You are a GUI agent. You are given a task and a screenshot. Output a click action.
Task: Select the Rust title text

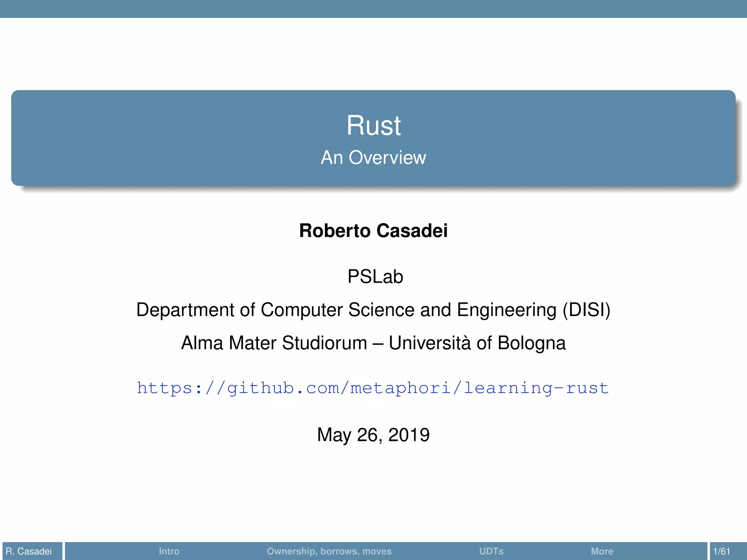pos(373,126)
